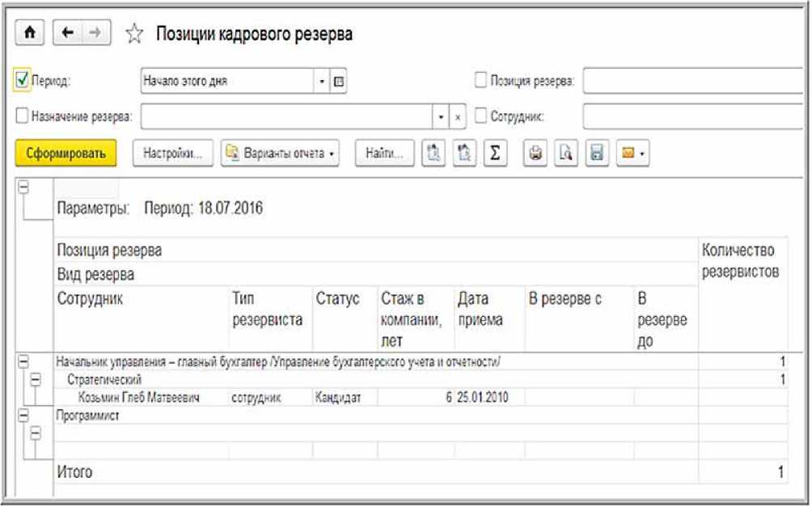Open the period selection calendar button
Screen dimensions: 812x507
[x=338, y=82]
